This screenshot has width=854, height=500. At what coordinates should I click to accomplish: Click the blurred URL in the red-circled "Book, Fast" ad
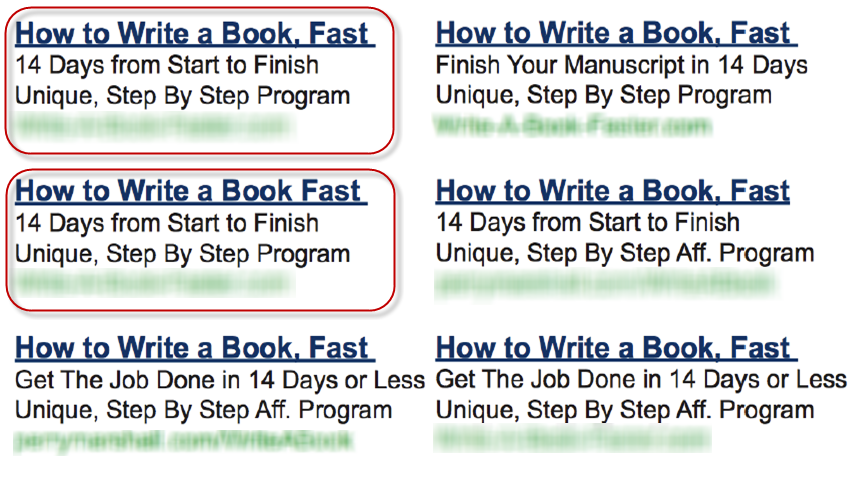(155, 126)
